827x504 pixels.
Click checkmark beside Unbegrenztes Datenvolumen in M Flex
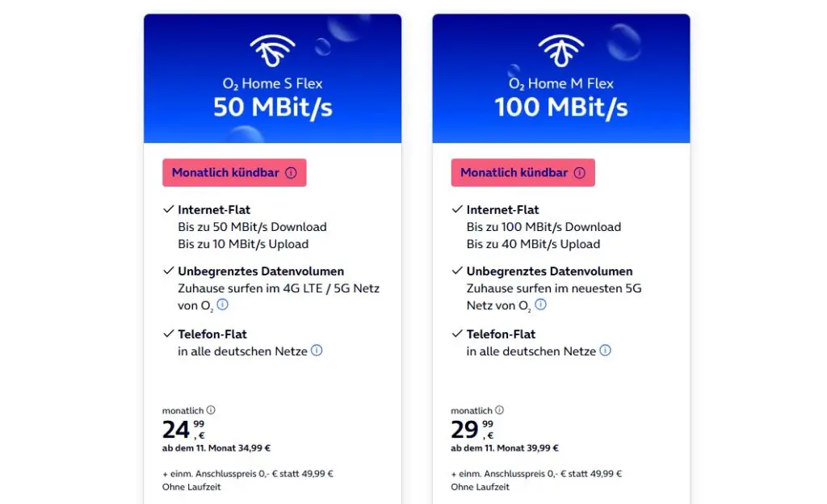click(x=456, y=271)
